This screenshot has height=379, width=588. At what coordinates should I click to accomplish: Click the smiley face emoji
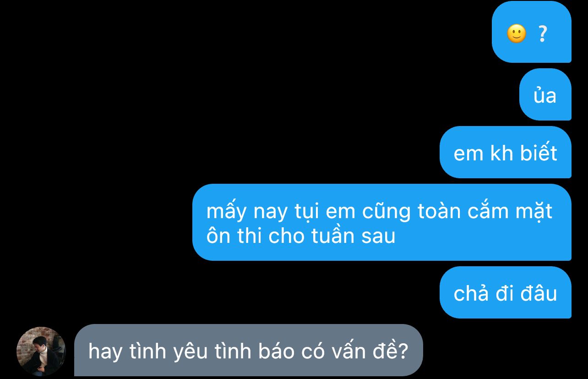(x=517, y=33)
